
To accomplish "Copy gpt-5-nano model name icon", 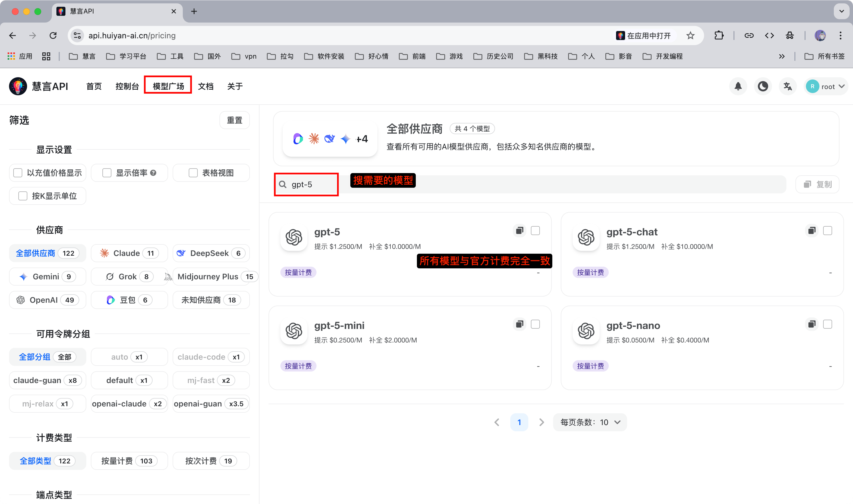I will point(811,324).
